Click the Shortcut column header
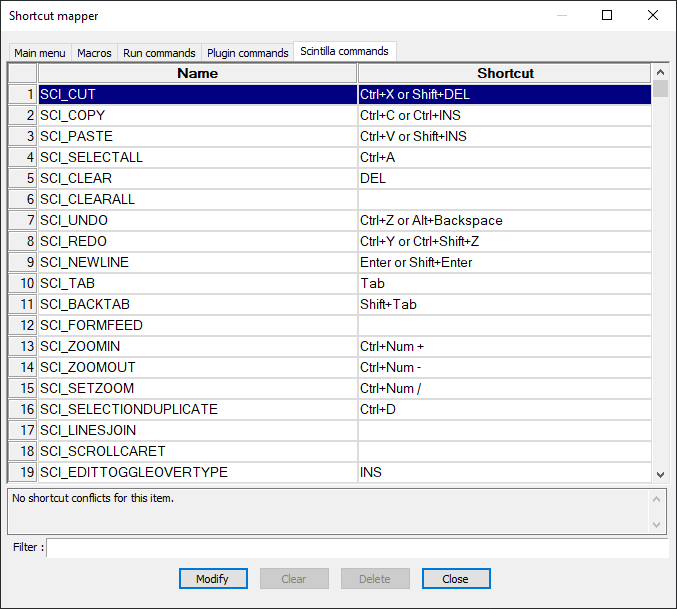This screenshot has width=677, height=609. click(x=505, y=73)
